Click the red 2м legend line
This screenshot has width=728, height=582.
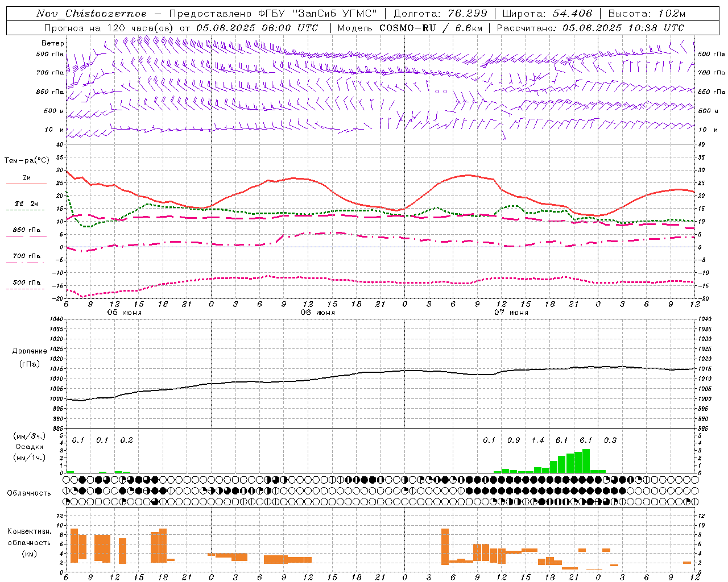point(26,184)
